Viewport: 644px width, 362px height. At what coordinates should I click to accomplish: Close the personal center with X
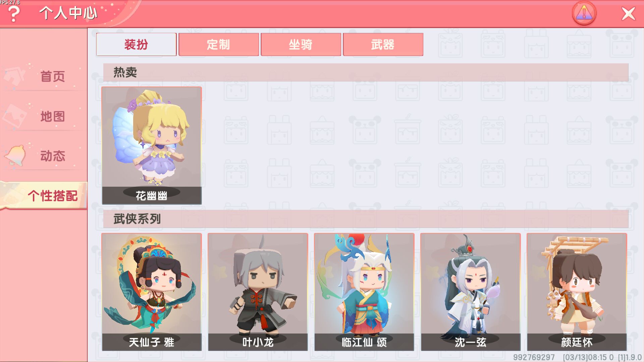[x=628, y=14]
